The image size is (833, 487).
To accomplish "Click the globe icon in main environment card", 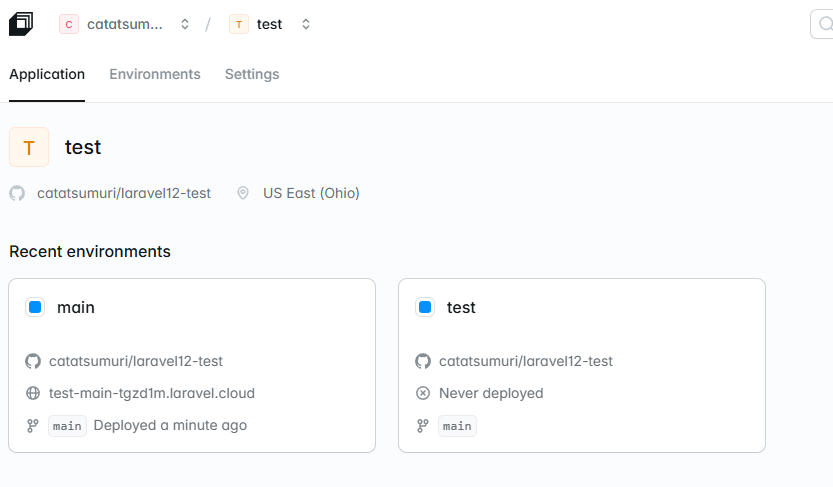I will pyautogui.click(x=33, y=393).
